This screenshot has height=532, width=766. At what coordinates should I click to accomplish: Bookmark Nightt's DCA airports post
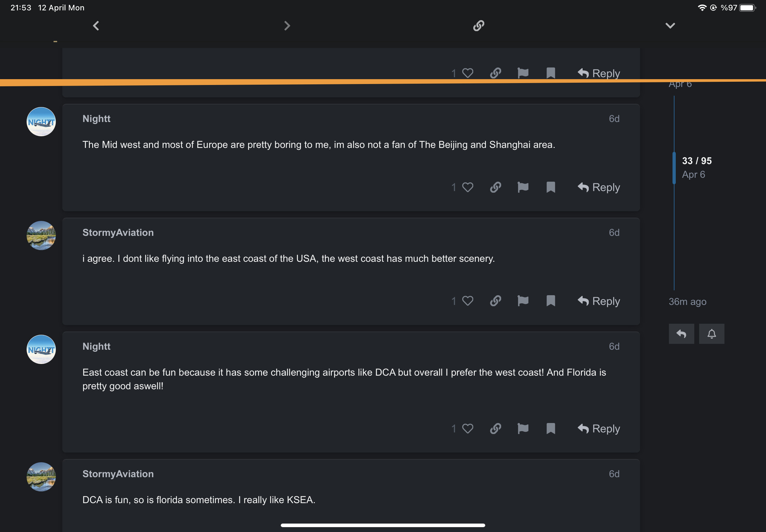(550, 428)
